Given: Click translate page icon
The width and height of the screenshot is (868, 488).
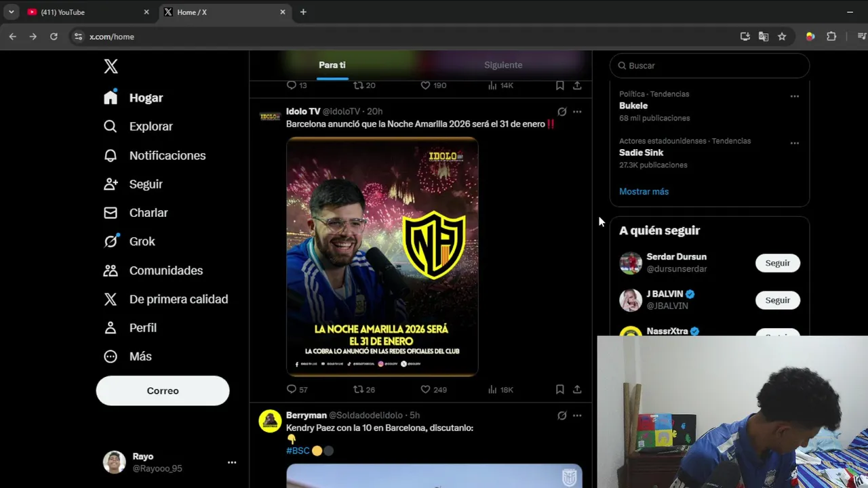Looking at the screenshot, I should click(764, 37).
